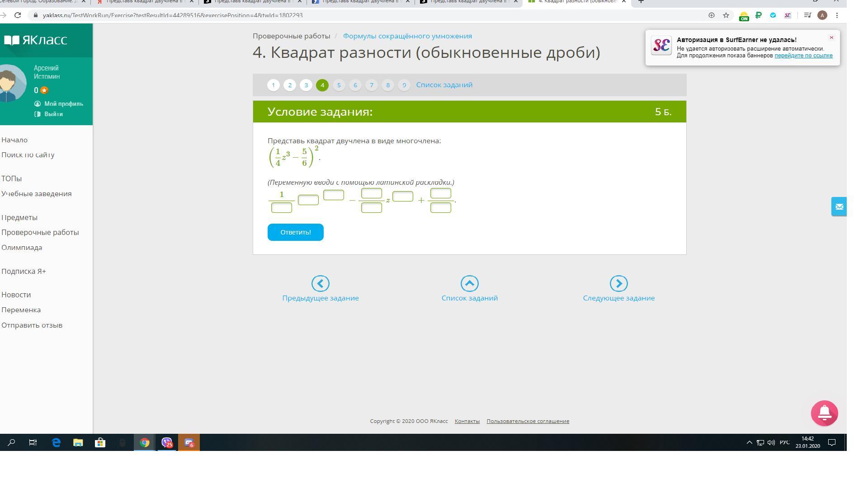Click the variable field after first fraction
This screenshot has width=868, height=488.
tap(308, 200)
